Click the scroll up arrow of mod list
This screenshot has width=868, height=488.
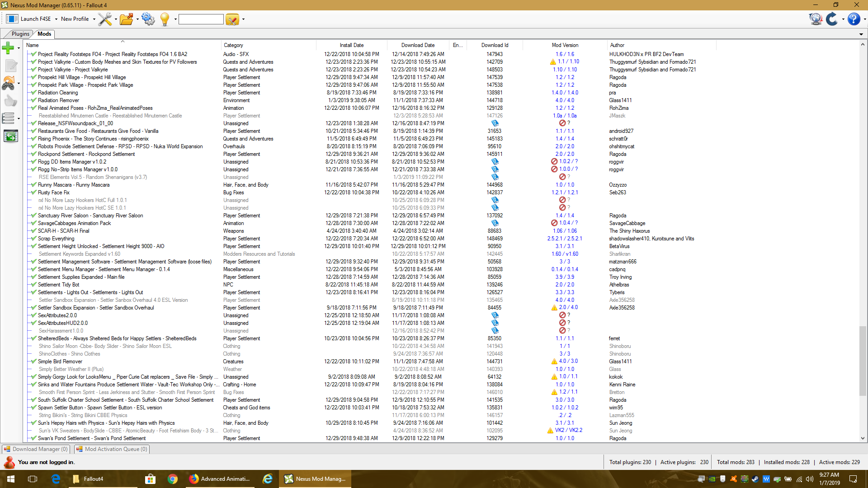863,44
